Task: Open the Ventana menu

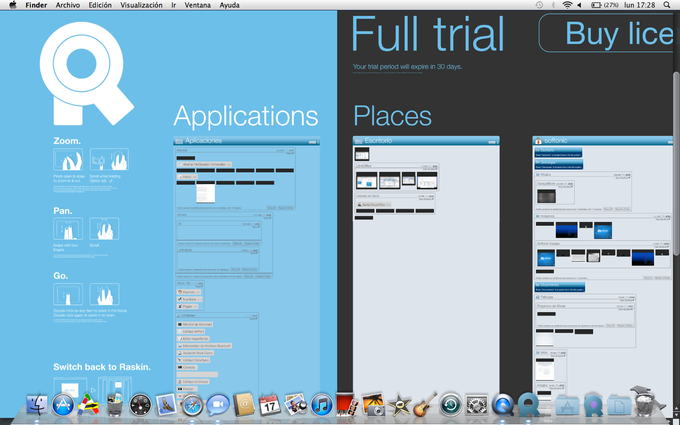Action: (x=197, y=5)
